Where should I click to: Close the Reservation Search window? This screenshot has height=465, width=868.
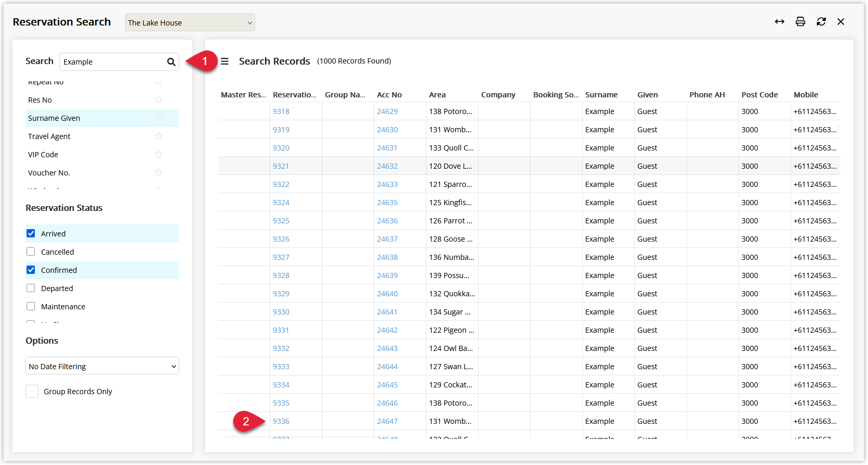click(841, 21)
